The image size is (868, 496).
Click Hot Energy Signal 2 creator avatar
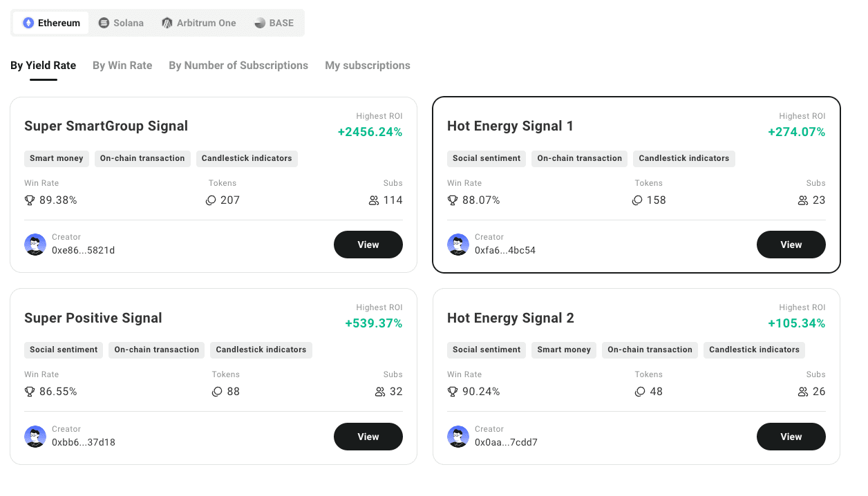(x=458, y=437)
